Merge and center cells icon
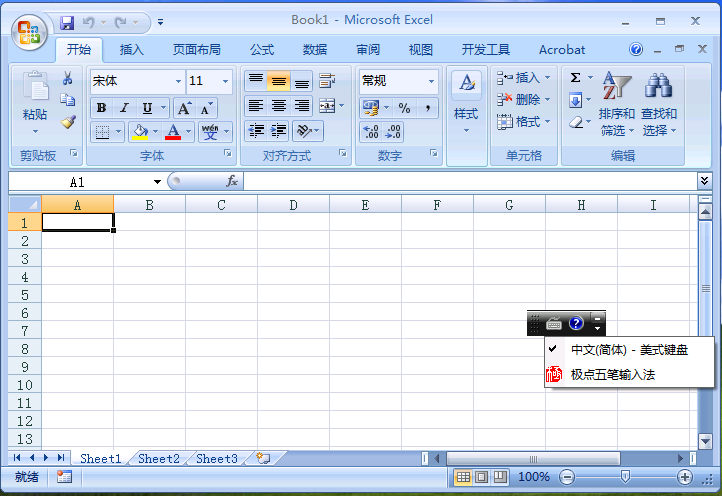The height and width of the screenshot is (496, 722). (x=327, y=106)
